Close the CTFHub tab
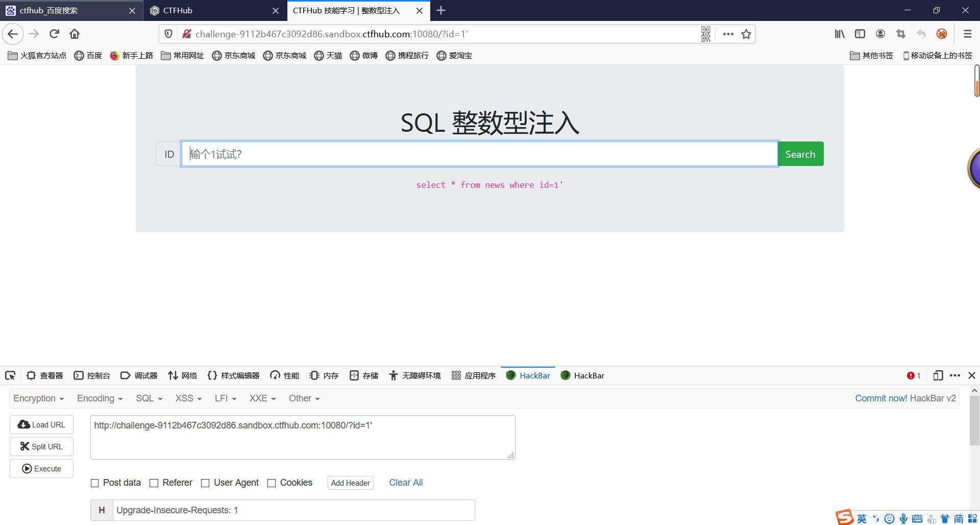Viewport: 980px width, 525px height. [276, 11]
